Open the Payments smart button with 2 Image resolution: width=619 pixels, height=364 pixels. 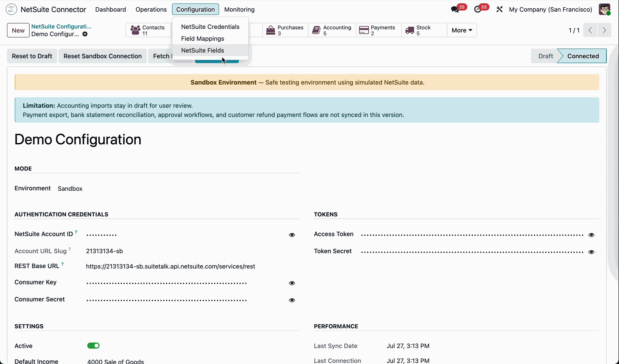click(379, 30)
